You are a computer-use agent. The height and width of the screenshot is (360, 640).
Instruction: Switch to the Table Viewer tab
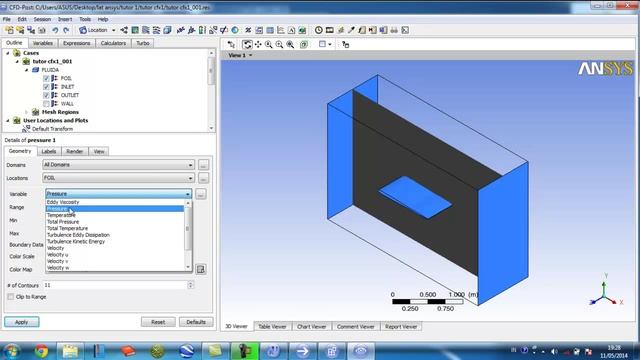(272, 327)
